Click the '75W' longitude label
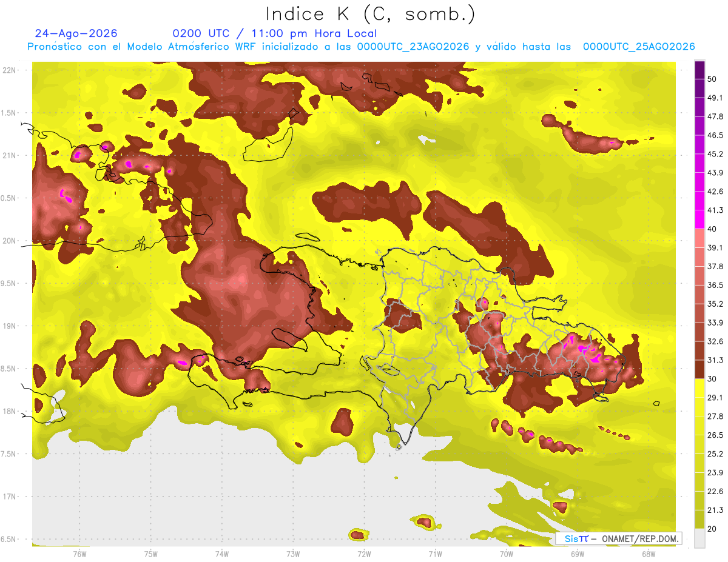This screenshot has height=562, width=728. pyautogui.click(x=151, y=554)
